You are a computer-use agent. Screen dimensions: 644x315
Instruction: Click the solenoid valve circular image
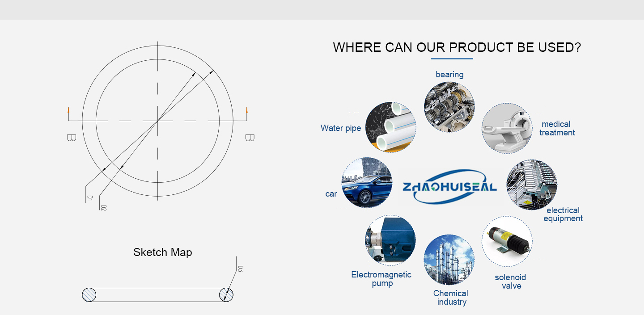[x=507, y=242]
